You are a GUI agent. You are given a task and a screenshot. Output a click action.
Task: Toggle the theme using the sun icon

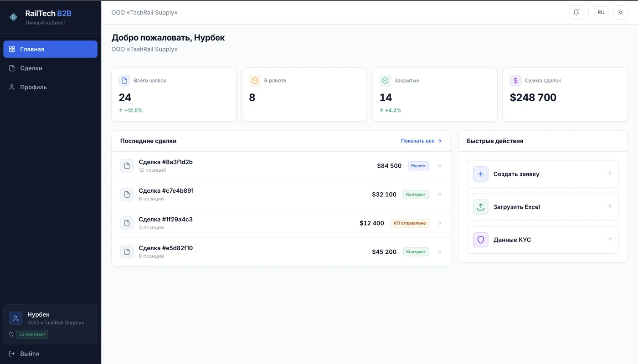[x=620, y=12]
